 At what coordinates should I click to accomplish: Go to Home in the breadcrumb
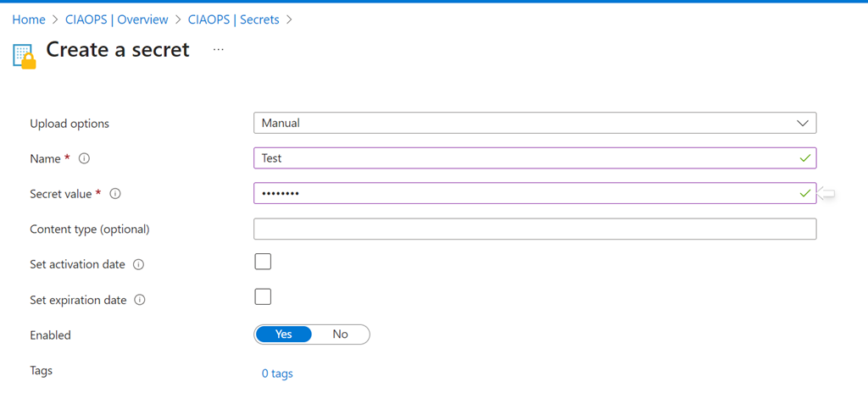click(x=29, y=19)
